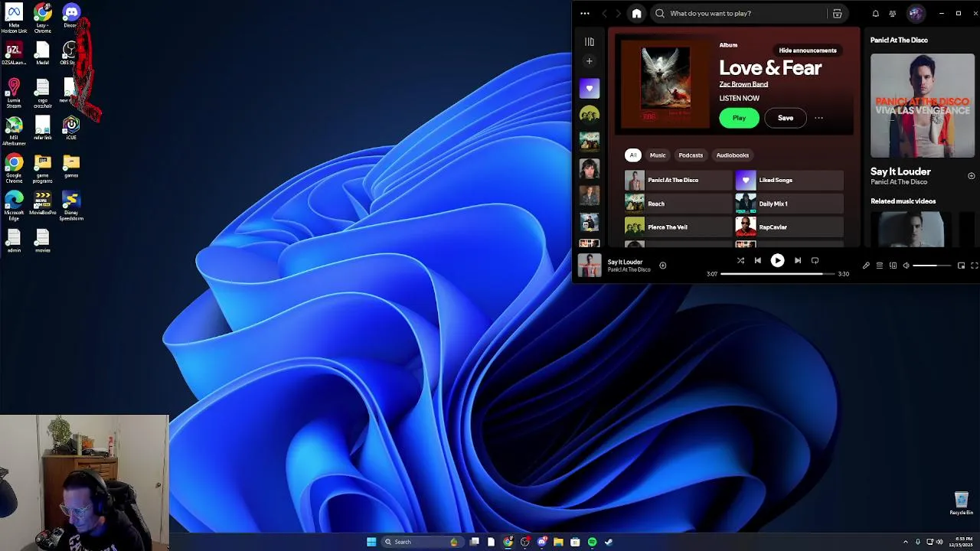Open Liked Songs in library sidebar
Image resolution: width=980 pixels, height=551 pixels.
589,88
